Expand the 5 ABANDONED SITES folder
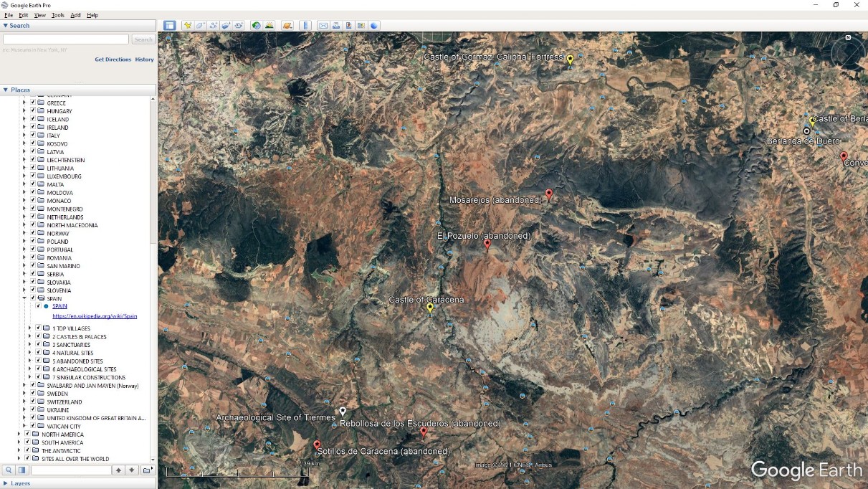 coord(29,361)
